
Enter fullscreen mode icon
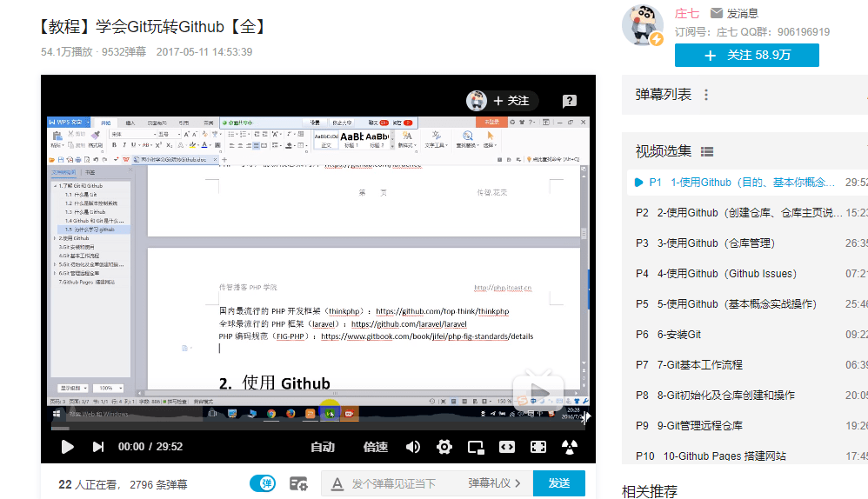point(538,447)
